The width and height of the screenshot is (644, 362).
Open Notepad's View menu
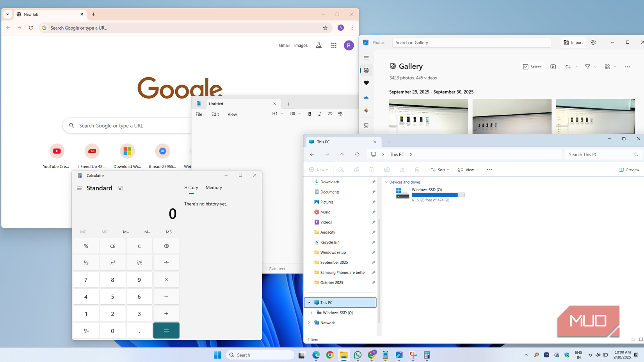(232, 114)
